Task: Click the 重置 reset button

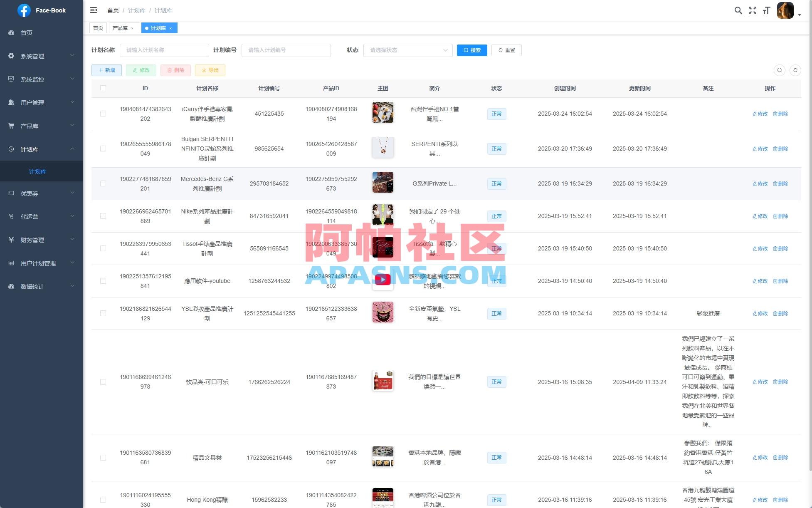Action: [x=506, y=50]
